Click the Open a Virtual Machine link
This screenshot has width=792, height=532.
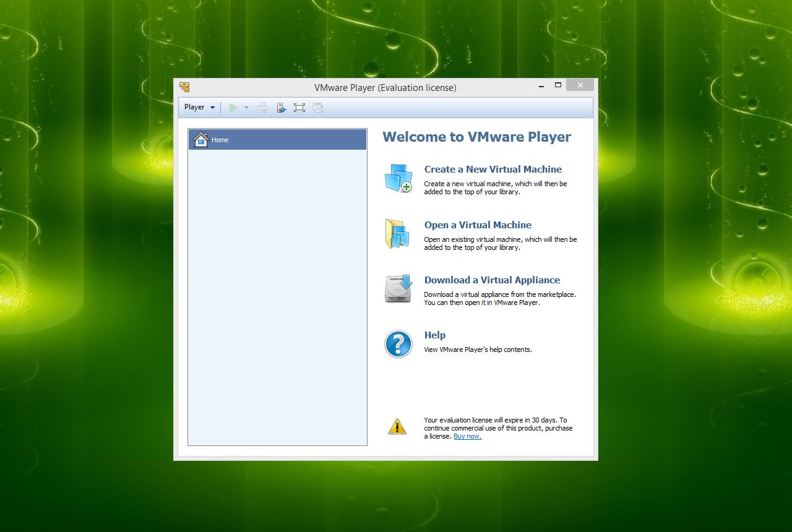(478, 225)
